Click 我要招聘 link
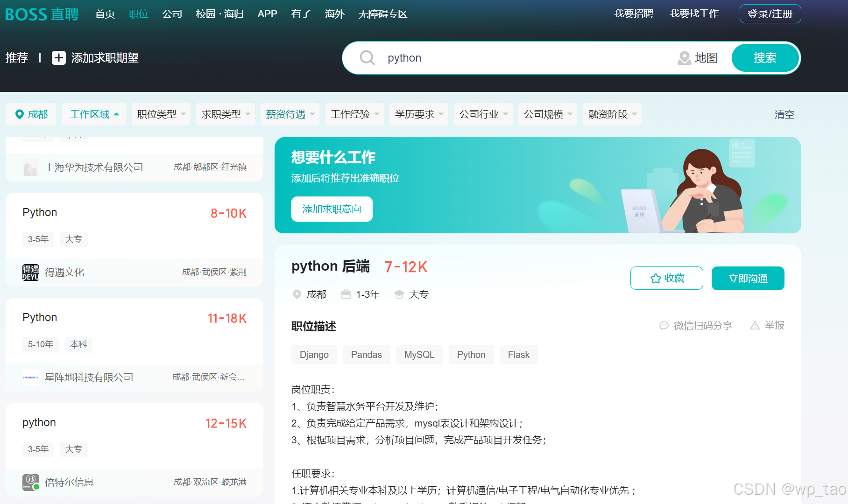The height and width of the screenshot is (504, 848). pyautogui.click(x=634, y=14)
